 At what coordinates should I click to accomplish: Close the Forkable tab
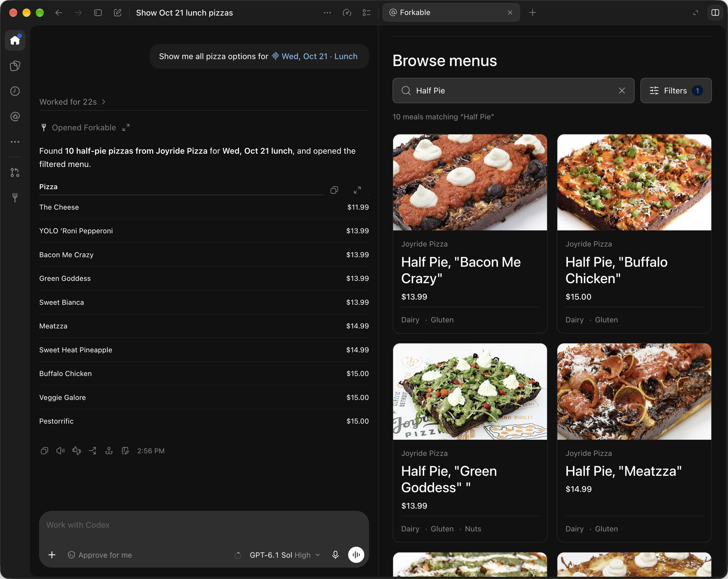coord(510,12)
